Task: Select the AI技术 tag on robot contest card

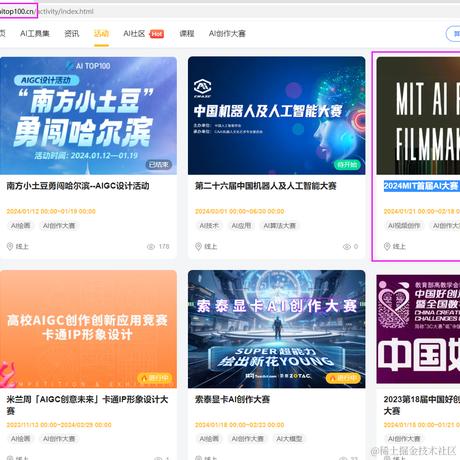Action: 209,226
